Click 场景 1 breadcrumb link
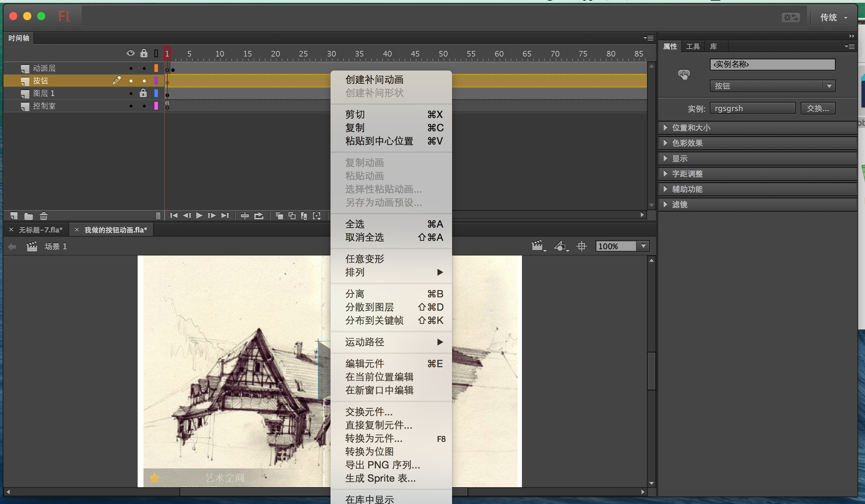The image size is (865, 504). pos(56,246)
